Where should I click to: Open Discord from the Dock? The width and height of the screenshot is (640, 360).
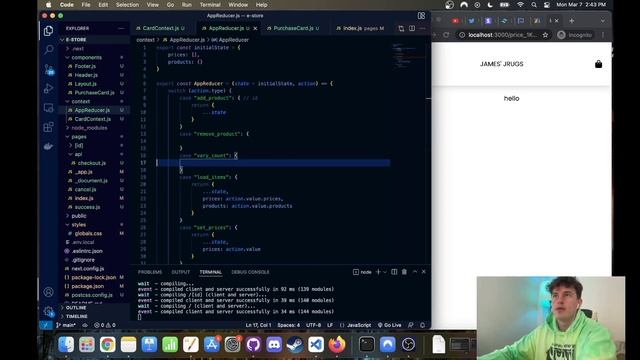[274, 345]
